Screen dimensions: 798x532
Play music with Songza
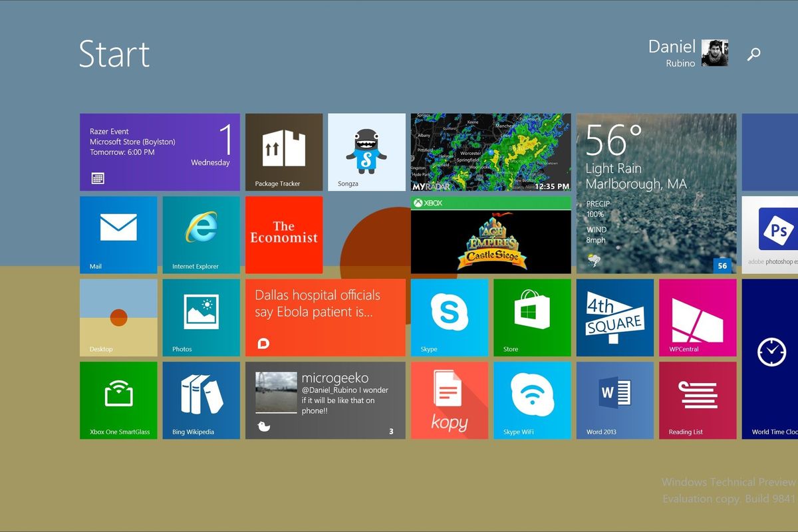tap(367, 152)
